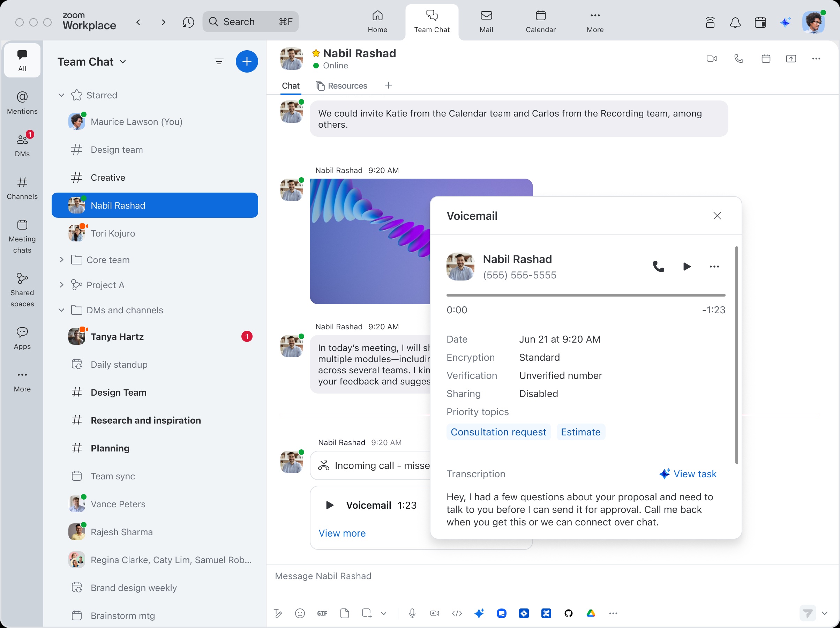The image size is (840, 628).
Task: Click the View more link
Action: pyautogui.click(x=342, y=533)
